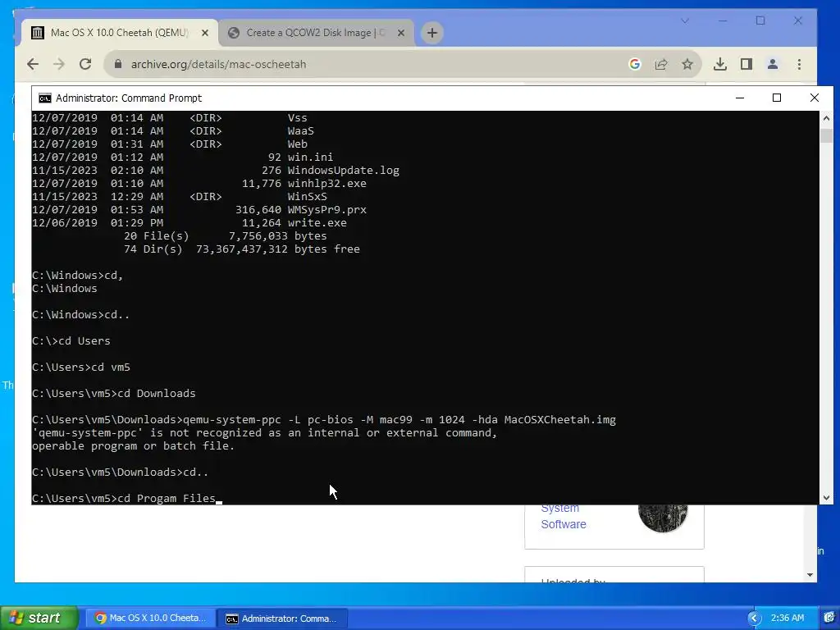Switch to Create a QCOW2 Disk Image tab
The height and width of the screenshot is (630, 840).
point(316,33)
